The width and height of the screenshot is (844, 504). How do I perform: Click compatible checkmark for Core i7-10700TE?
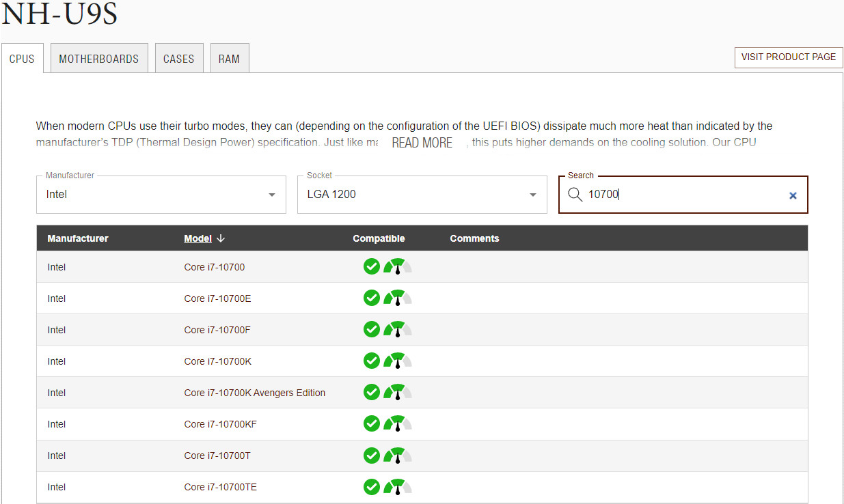pos(371,486)
